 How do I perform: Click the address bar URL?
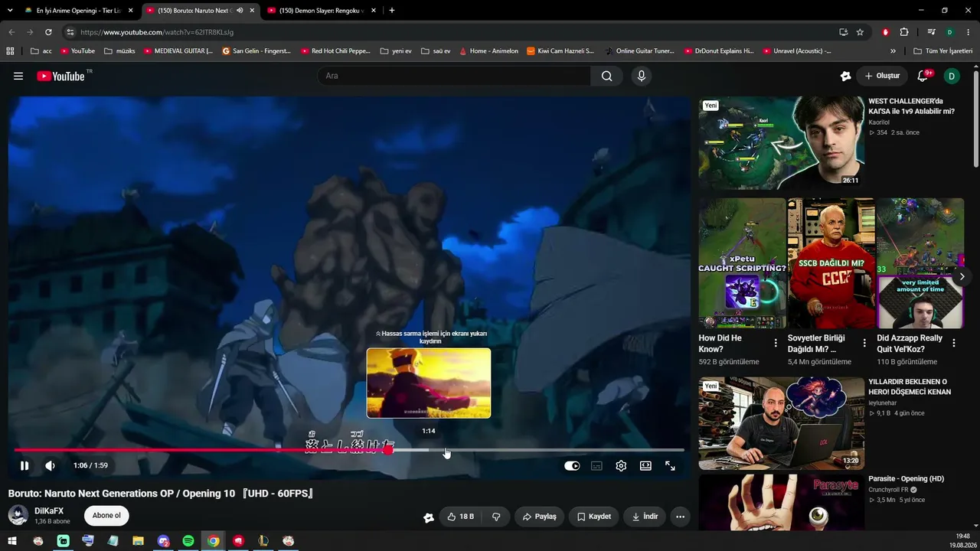[157, 32]
